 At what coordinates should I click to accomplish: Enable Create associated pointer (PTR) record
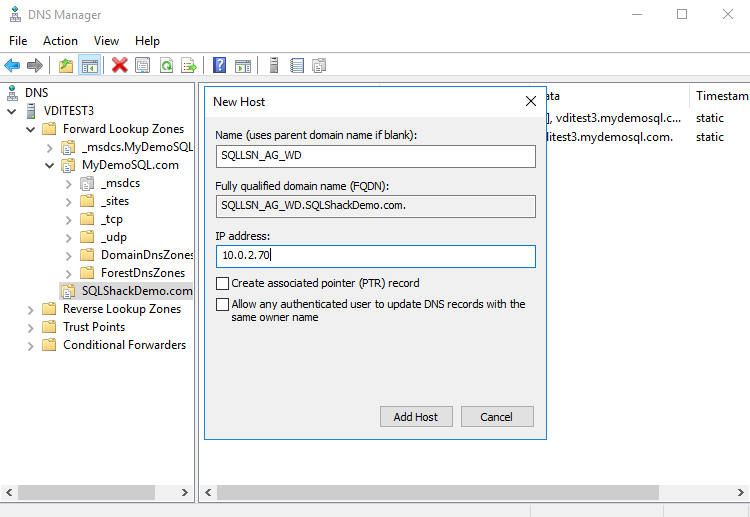(x=222, y=284)
